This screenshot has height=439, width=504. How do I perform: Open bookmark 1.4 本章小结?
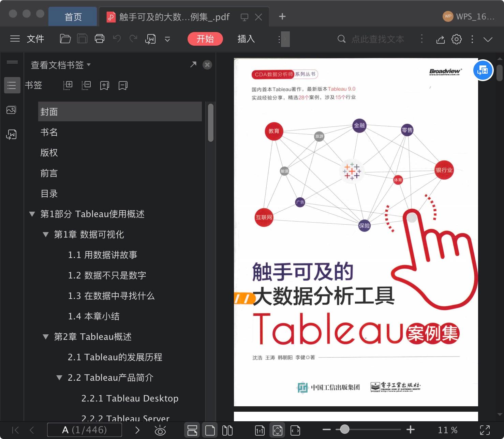(94, 316)
